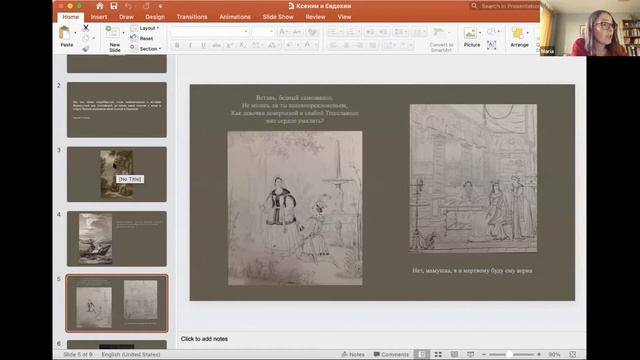
Task: Undo the last action
Action: 129,6
